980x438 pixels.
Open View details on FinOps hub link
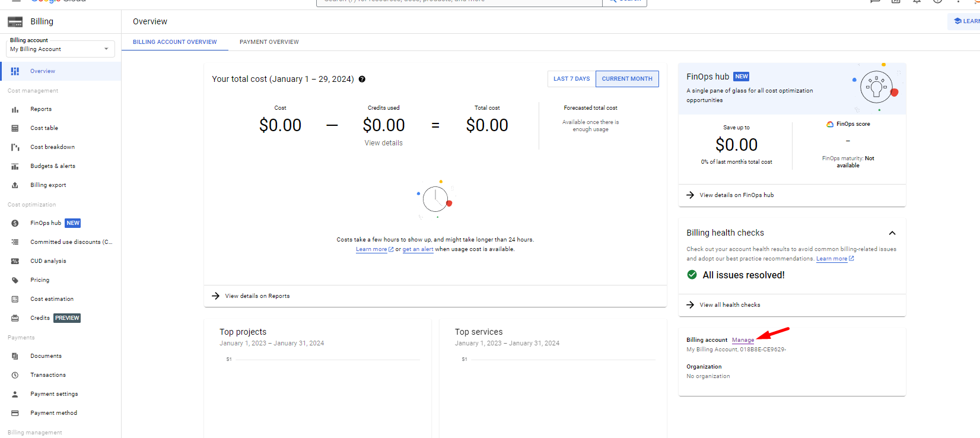737,195
